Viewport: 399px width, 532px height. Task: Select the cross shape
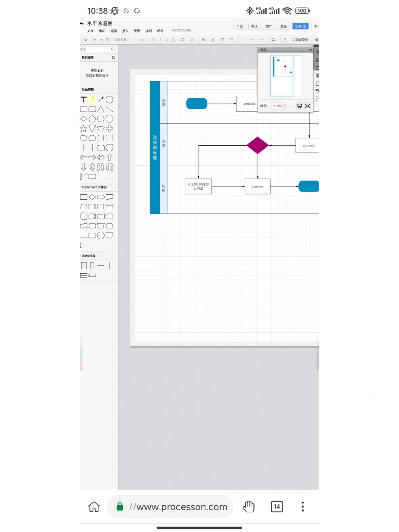(x=109, y=128)
